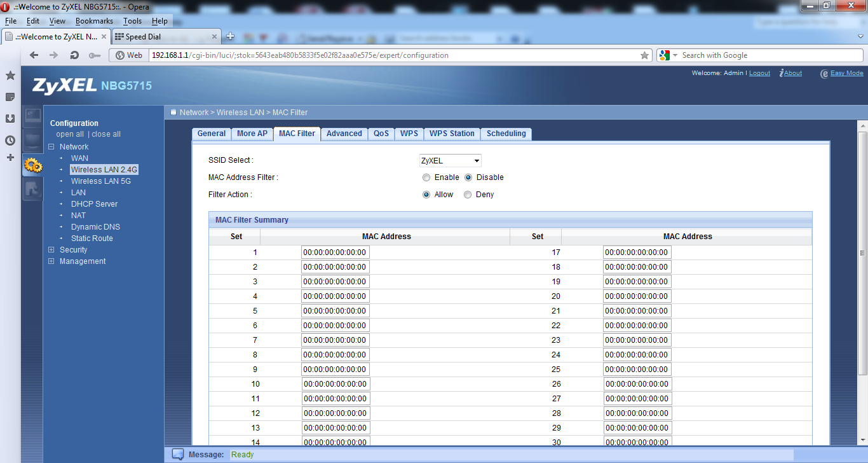This screenshot has width=868, height=463.
Task: Click the About link
Action: coord(793,73)
